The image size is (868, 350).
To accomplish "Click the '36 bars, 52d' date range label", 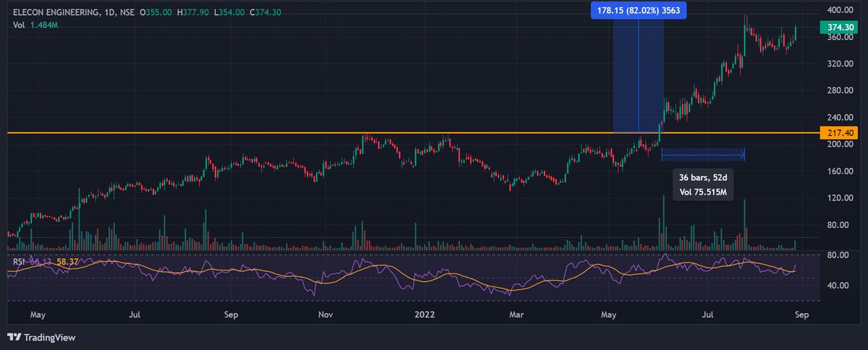I will click(x=704, y=177).
